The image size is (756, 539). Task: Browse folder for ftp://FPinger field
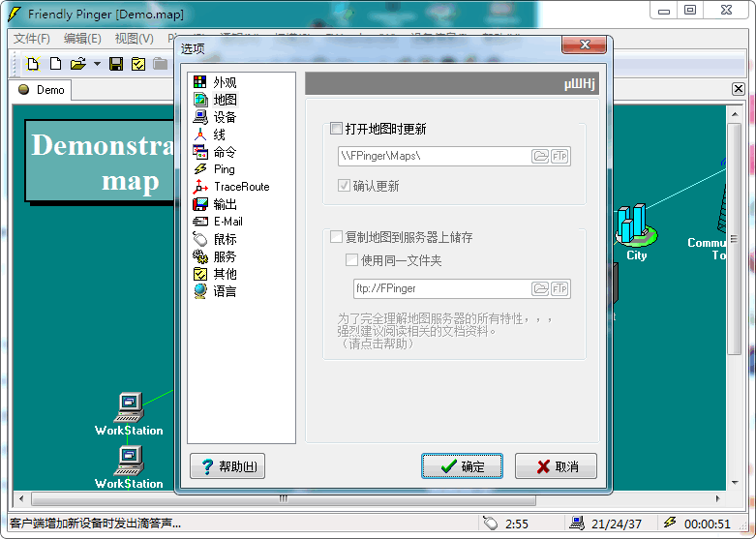pos(540,288)
